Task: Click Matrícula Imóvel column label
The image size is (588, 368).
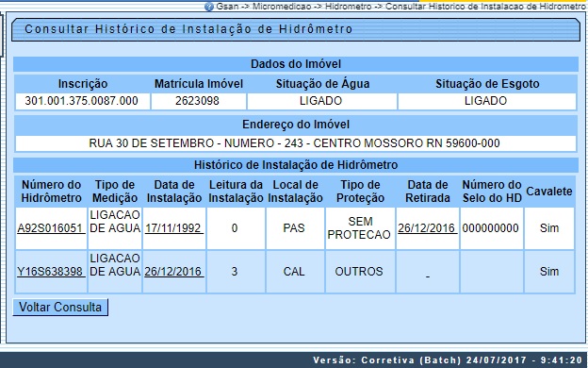Action: 199,84
